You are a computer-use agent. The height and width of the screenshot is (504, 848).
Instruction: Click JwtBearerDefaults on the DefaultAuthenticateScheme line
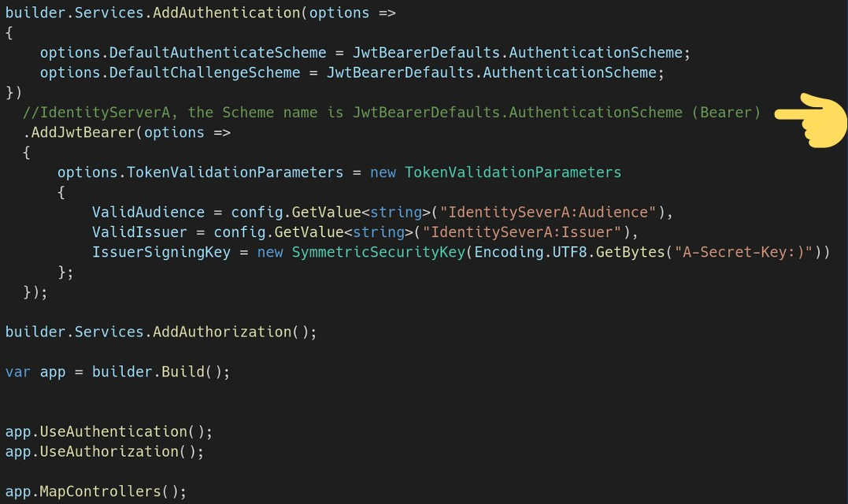(426, 53)
